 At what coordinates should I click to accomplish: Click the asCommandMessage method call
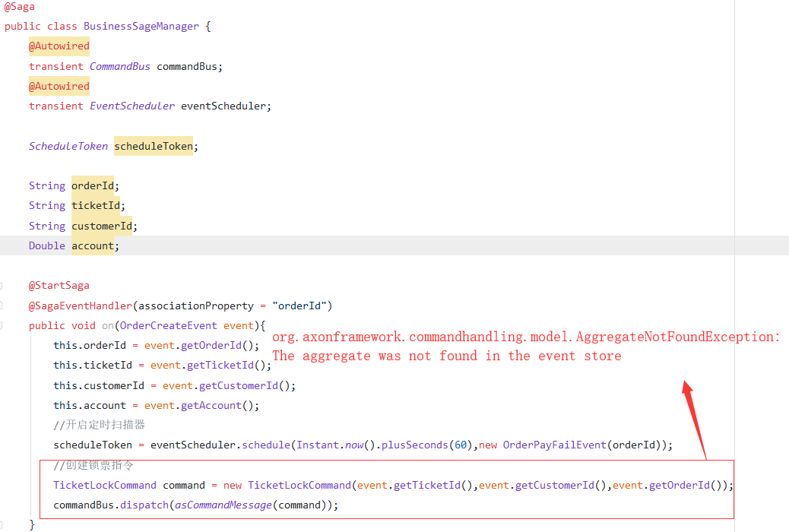coord(223,505)
